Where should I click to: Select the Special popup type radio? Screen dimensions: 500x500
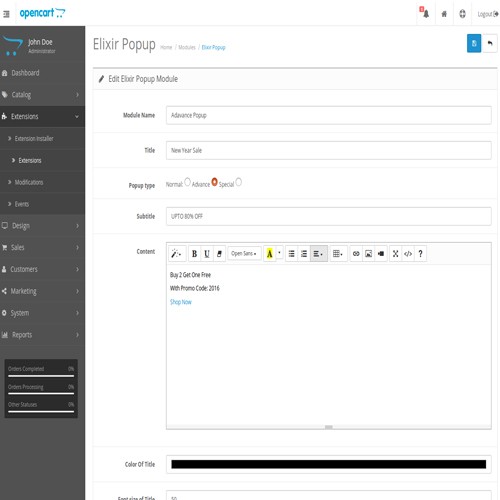coord(238,182)
